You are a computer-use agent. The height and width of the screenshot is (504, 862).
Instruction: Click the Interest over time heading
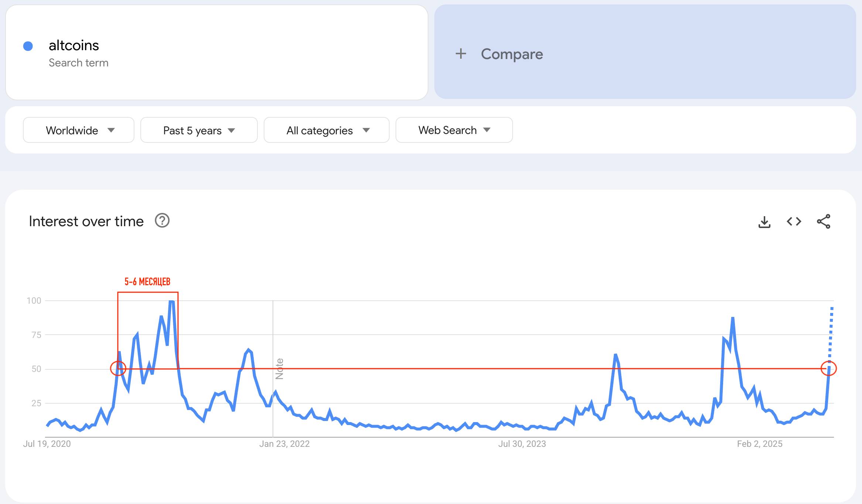pos(86,221)
